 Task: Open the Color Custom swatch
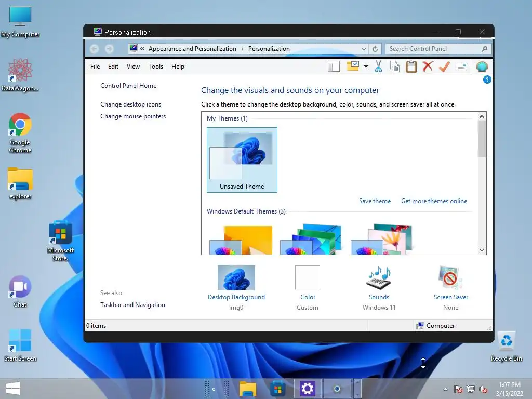(x=308, y=288)
